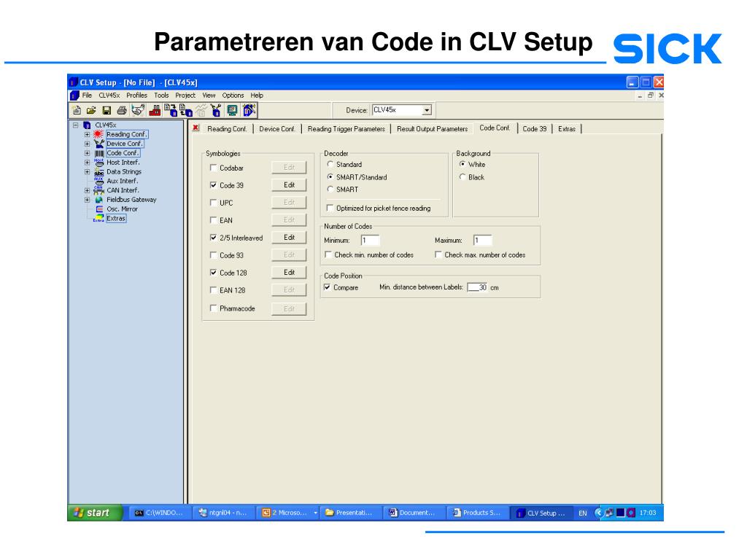This screenshot has width=747, height=560.
Task: Enable the Pharmacode checkbox
Action: click(214, 308)
